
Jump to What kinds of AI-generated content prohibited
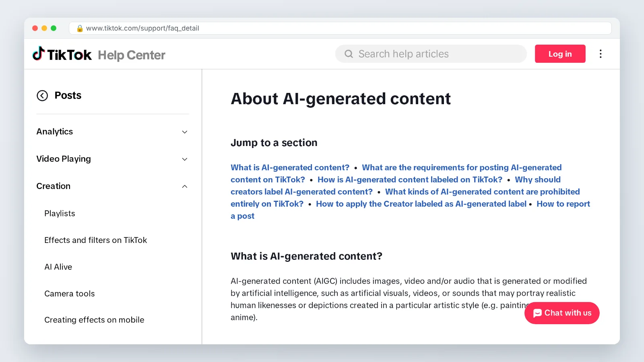click(x=482, y=192)
